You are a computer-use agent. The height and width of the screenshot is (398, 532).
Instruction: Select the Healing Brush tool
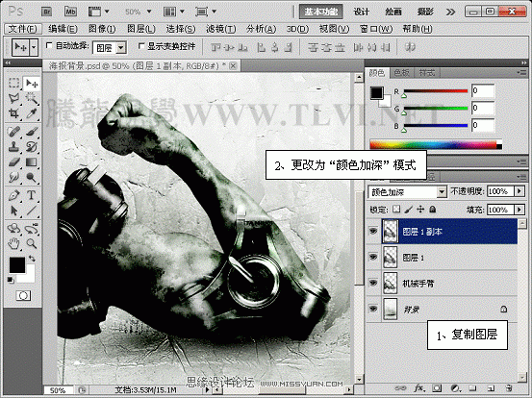click(13, 131)
